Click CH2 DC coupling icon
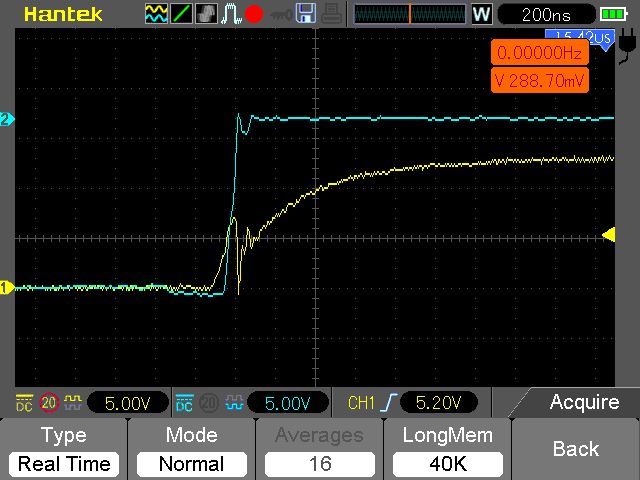Viewport: 640px width, 480px height. (184, 403)
